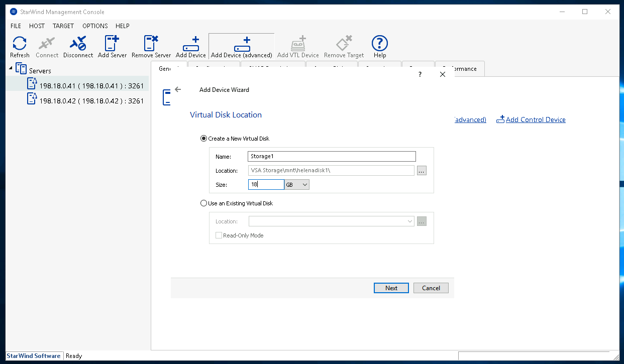Click the Next button
The image size is (624, 364).
coord(391,288)
